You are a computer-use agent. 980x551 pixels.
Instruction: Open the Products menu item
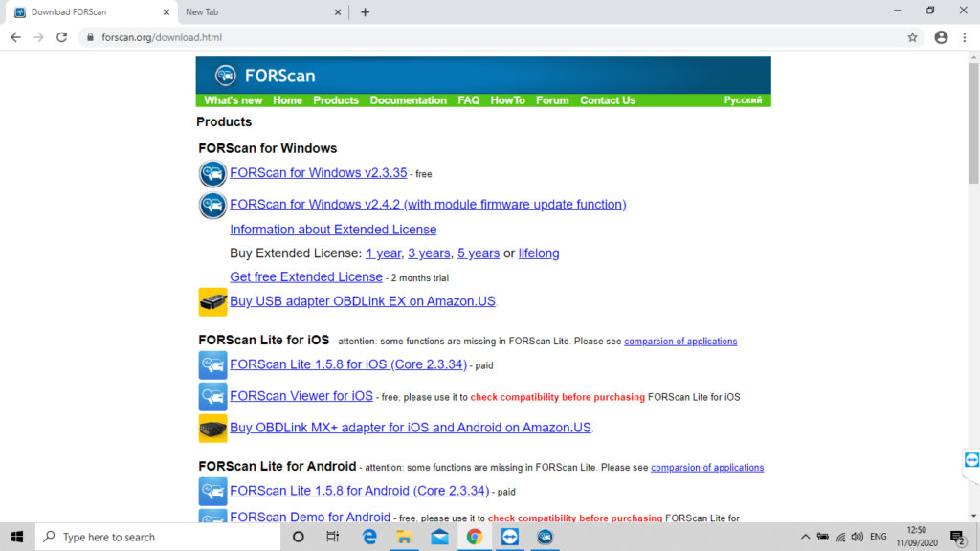(336, 100)
